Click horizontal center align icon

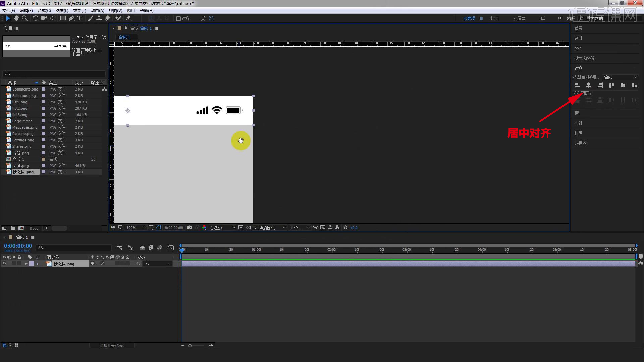pos(588,86)
